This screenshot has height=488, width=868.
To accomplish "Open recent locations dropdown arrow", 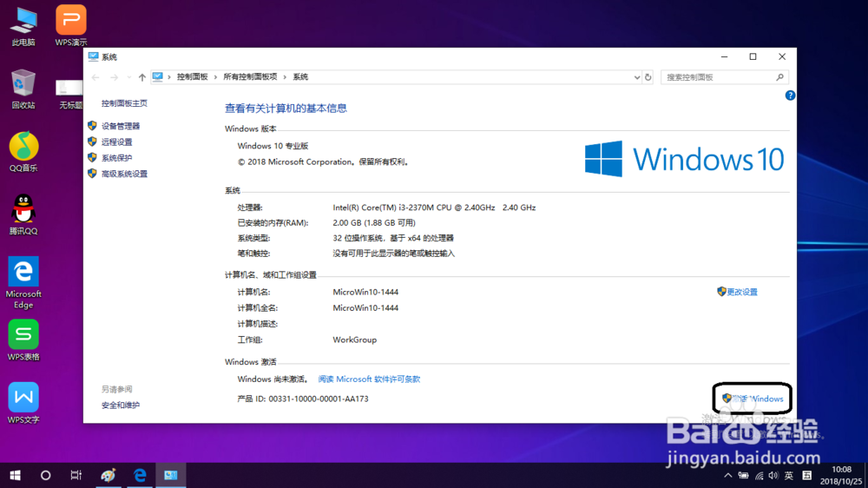I will click(129, 77).
